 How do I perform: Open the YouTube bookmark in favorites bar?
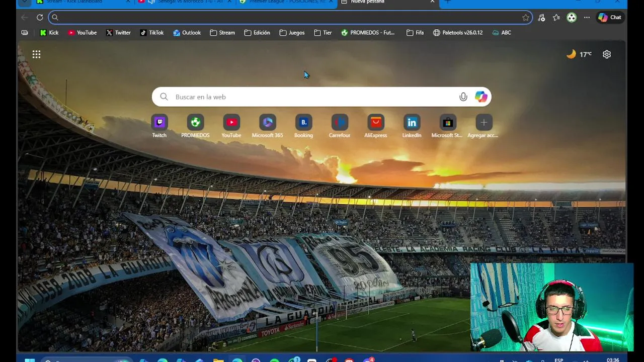[82, 33]
